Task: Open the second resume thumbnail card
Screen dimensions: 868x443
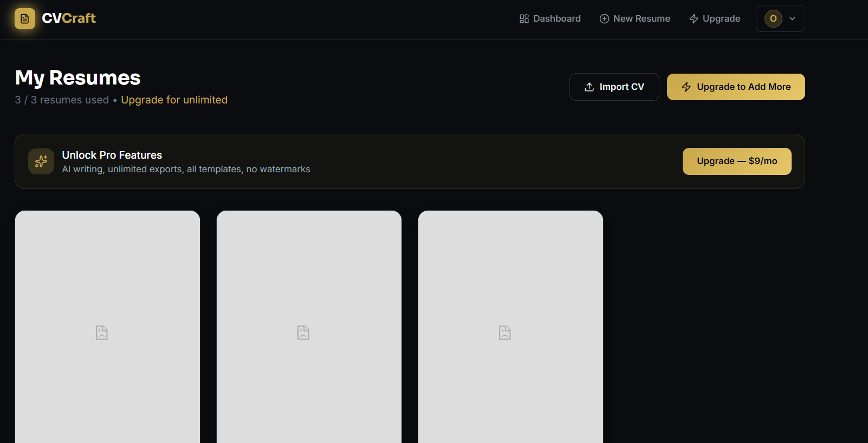Action: [309, 327]
